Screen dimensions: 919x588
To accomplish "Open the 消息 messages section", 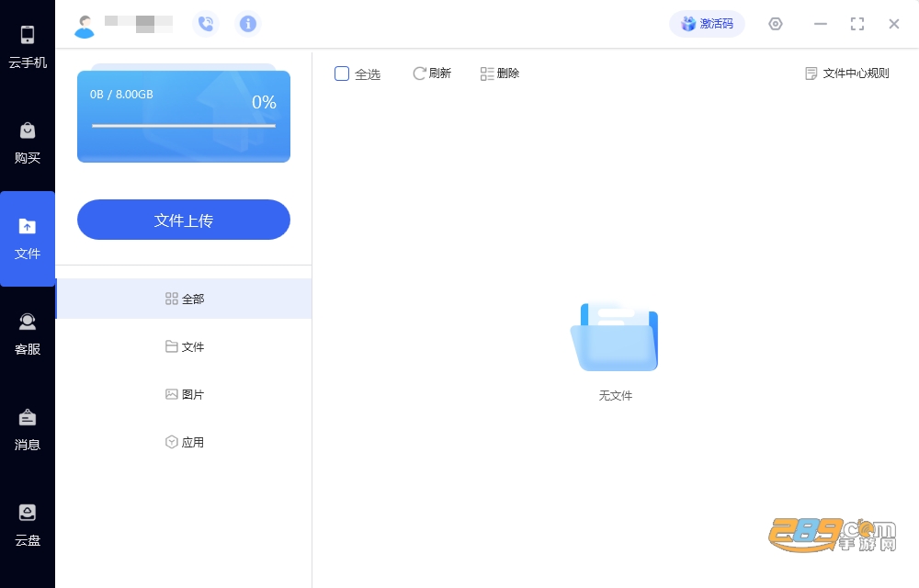I will coord(28,429).
